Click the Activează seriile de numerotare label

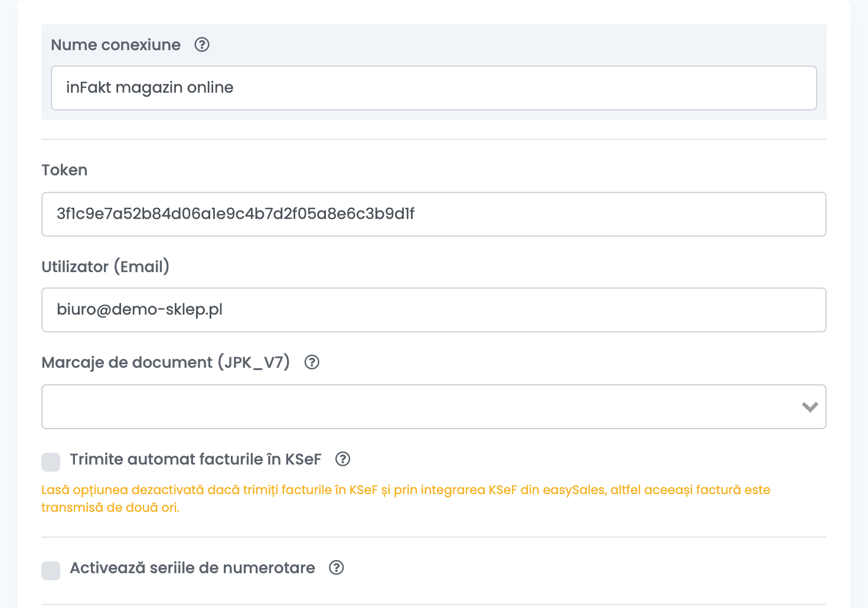click(192, 568)
